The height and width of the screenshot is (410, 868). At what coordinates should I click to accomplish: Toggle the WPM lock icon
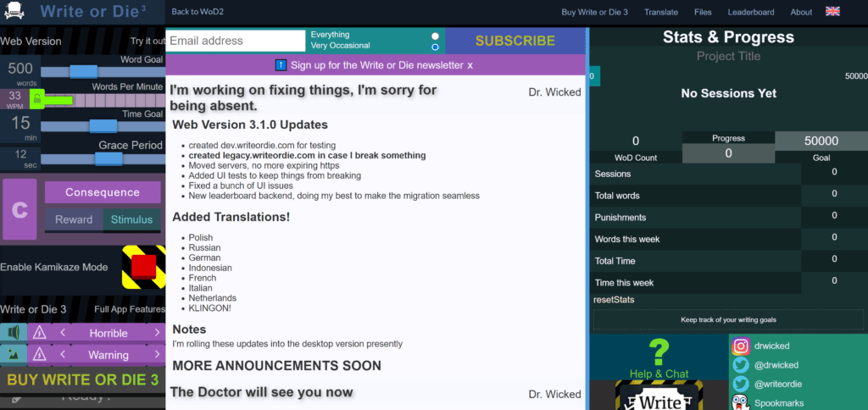click(x=36, y=99)
